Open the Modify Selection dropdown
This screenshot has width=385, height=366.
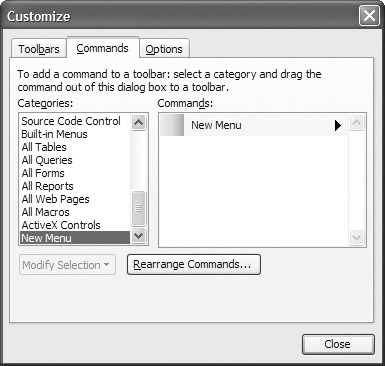(67, 265)
